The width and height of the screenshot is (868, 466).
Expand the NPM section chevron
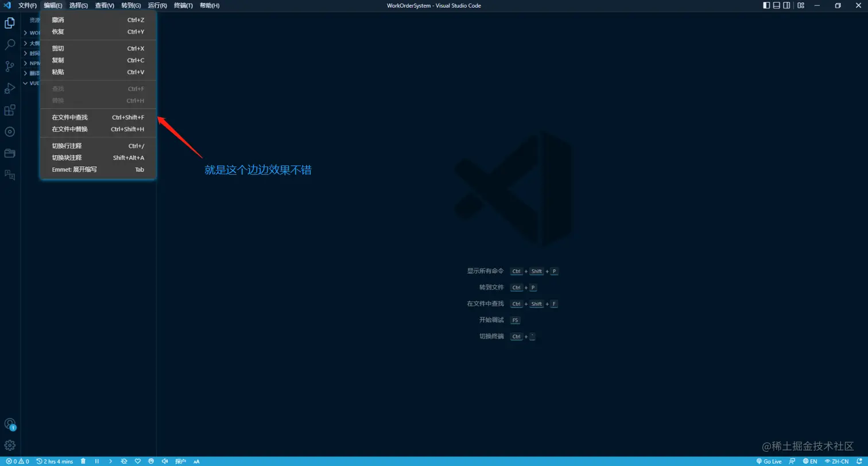click(x=25, y=63)
